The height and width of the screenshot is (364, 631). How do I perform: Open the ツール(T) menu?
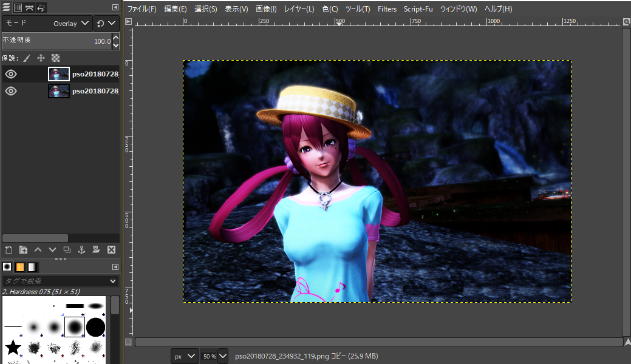357,9
